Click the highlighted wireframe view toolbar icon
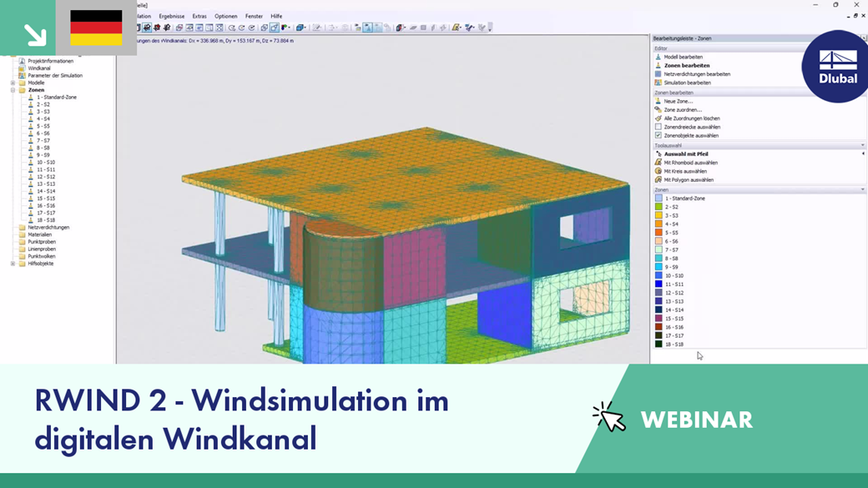This screenshot has width=868, height=488. tap(275, 28)
